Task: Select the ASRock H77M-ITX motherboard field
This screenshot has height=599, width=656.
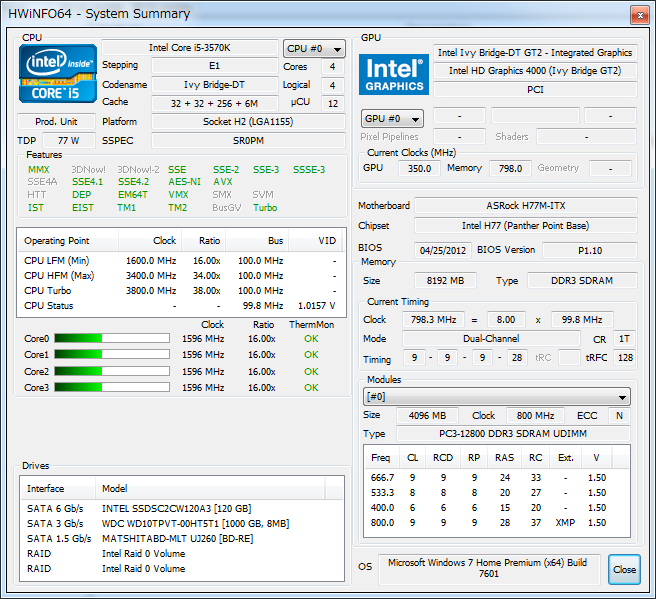Action: pos(525,206)
